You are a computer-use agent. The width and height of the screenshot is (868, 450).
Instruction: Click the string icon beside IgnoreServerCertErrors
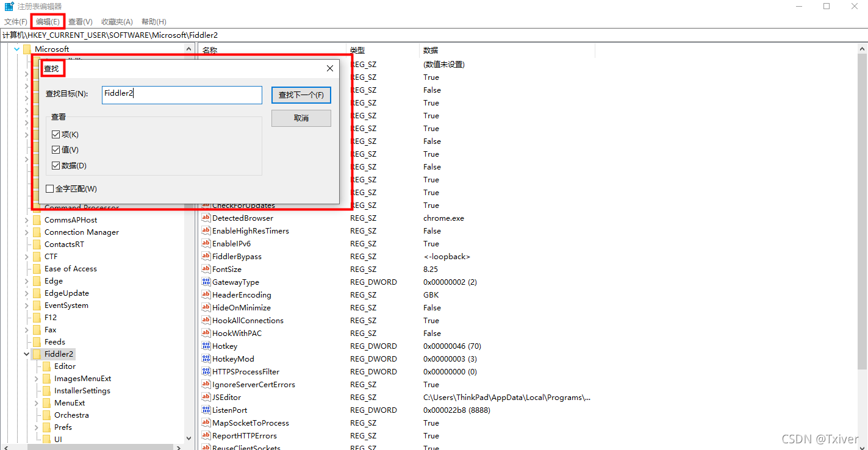coord(206,384)
